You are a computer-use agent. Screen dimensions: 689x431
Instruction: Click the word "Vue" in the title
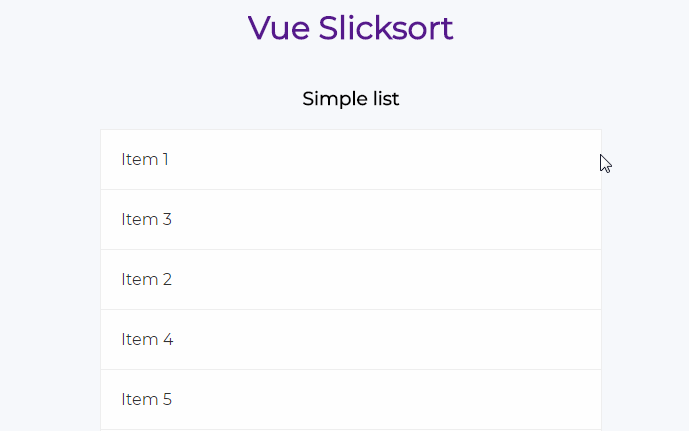click(x=279, y=28)
